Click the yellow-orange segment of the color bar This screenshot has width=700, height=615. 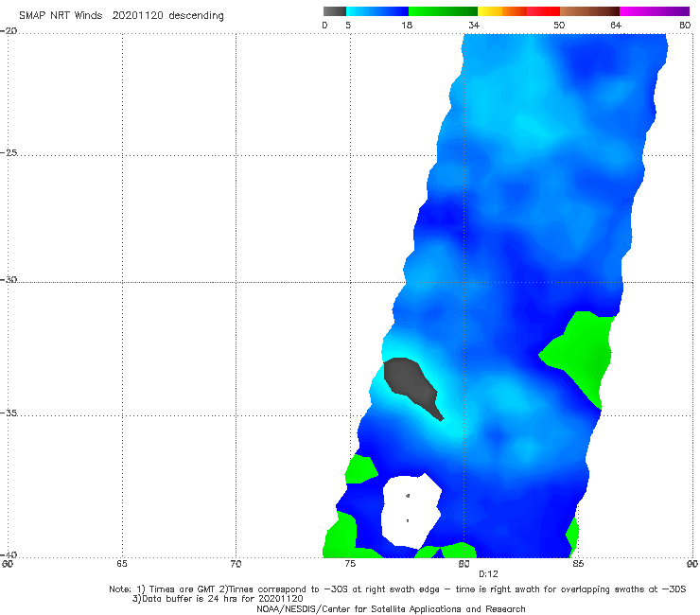click(502, 11)
